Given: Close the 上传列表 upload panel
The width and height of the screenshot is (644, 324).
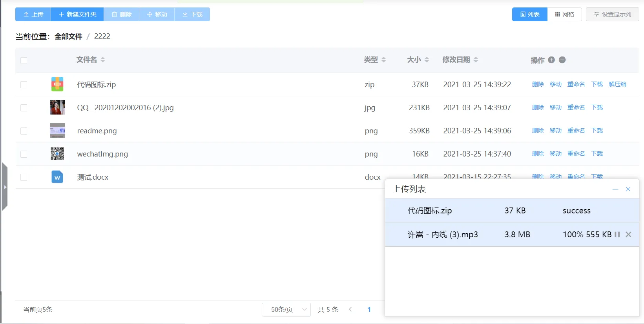Looking at the screenshot, I should (628, 189).
